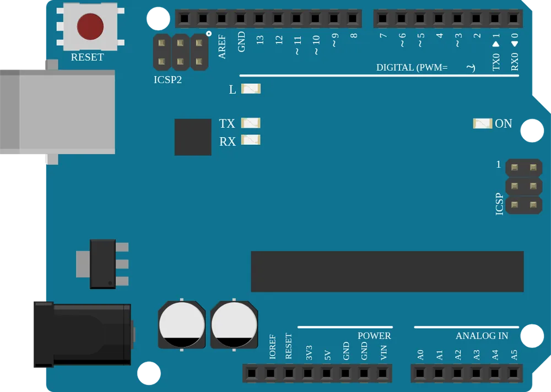
Task: Click the small square USB controller chip
Action: click(193, 137)
